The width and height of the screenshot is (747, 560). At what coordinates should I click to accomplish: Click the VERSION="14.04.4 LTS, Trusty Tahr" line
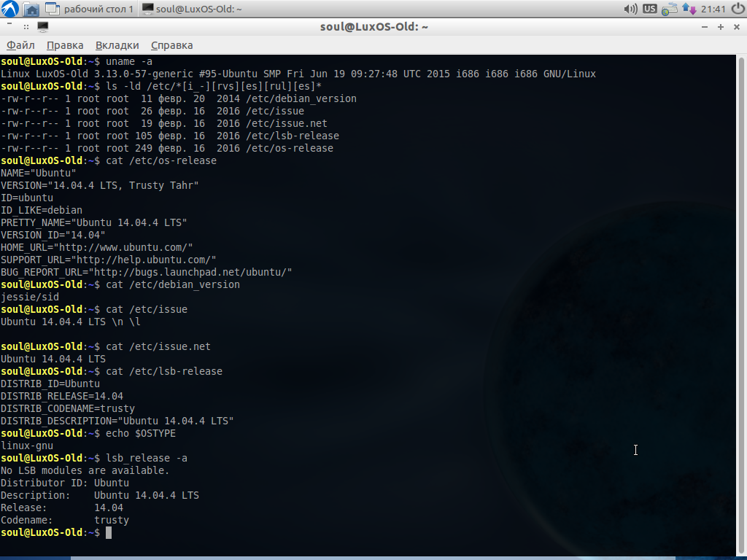pyautogui.click(x=99, y=185)
